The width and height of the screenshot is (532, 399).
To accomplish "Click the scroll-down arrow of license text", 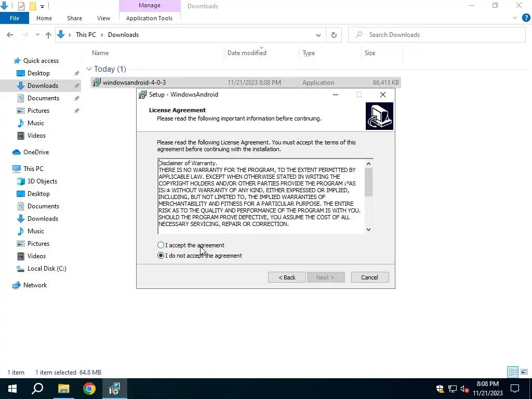I will point(369,229).
